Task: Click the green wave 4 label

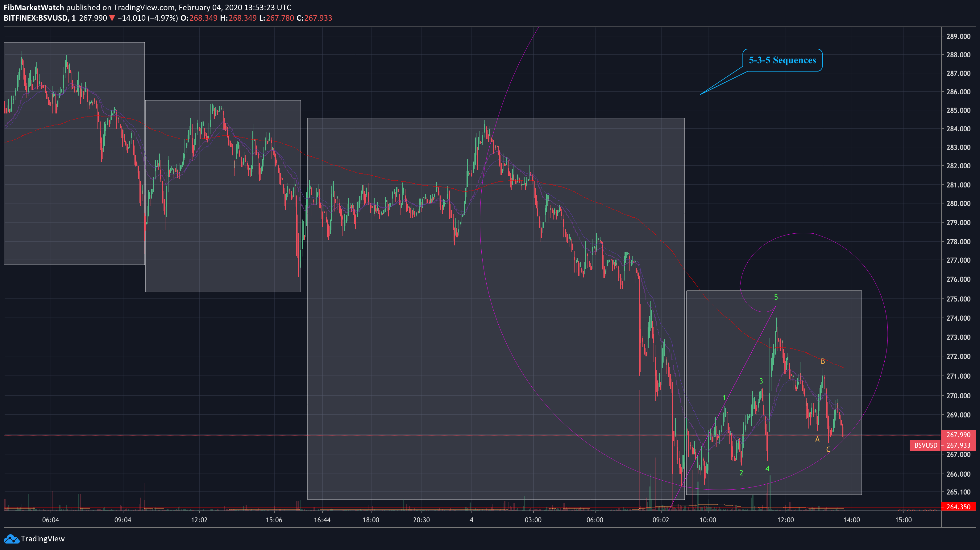Action: [767, 469]
